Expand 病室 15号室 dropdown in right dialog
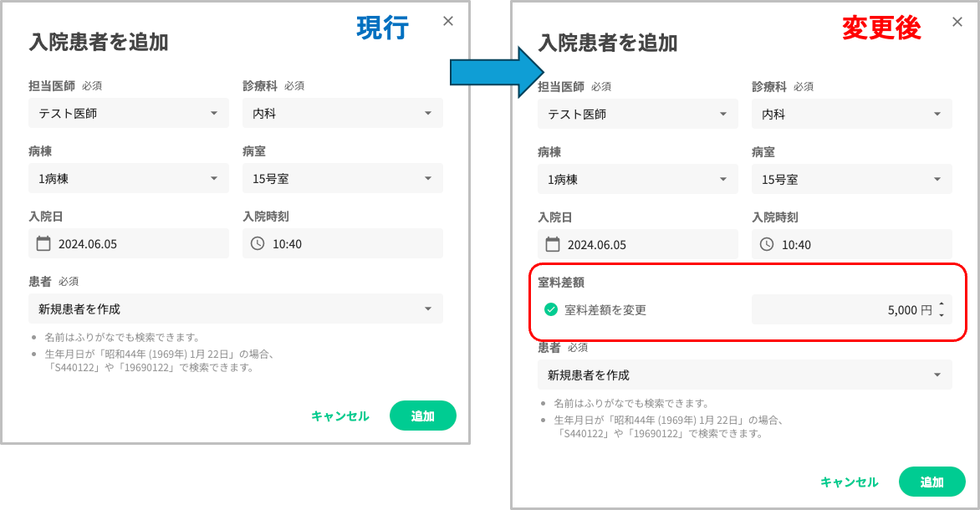Screen dimensions: 980x510 point(852,180)
